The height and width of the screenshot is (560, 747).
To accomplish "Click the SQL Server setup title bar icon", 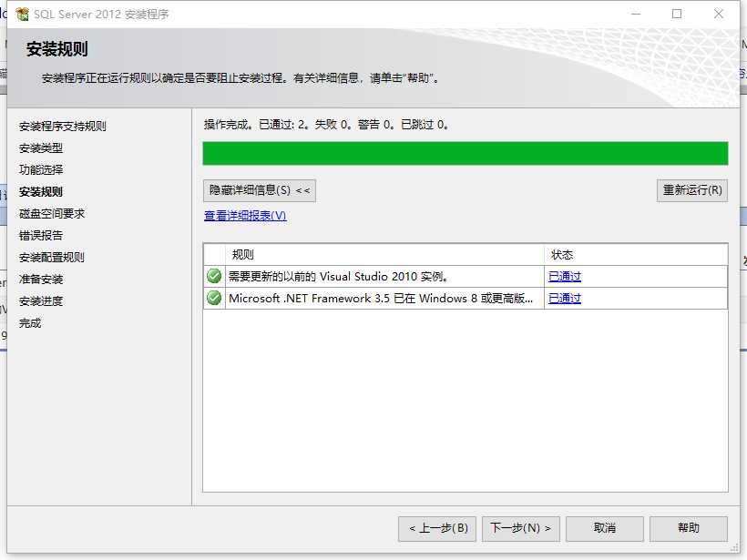I will (22, 14).
